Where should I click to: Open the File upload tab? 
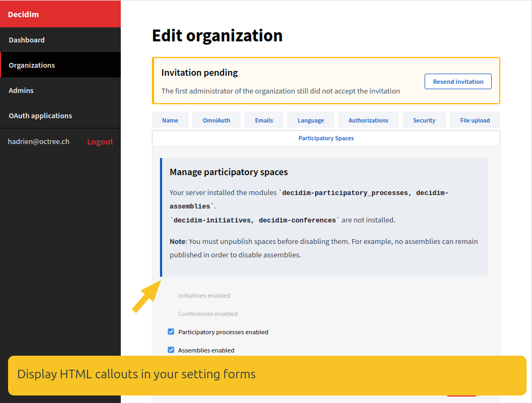pos(475,120)
